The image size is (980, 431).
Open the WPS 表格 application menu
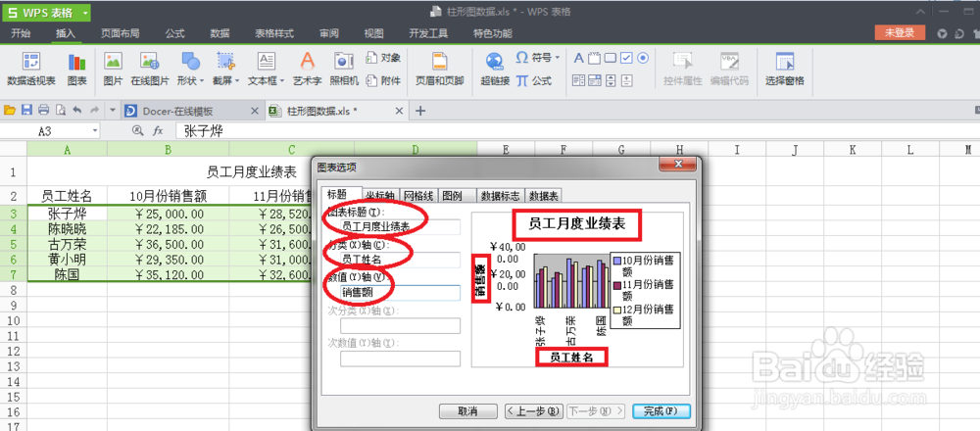[46, 13]
